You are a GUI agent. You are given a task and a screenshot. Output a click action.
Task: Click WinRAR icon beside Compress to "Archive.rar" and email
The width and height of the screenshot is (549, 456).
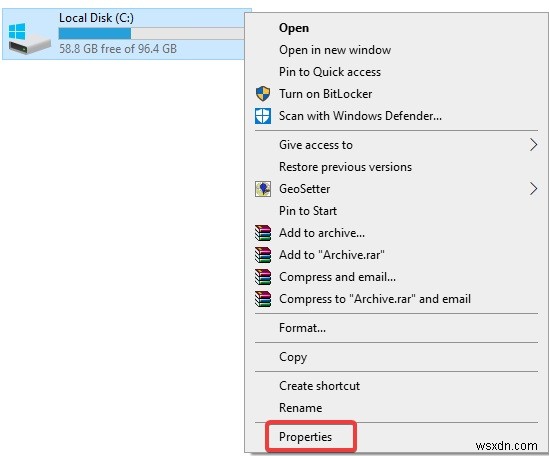(x=263, y=299)
